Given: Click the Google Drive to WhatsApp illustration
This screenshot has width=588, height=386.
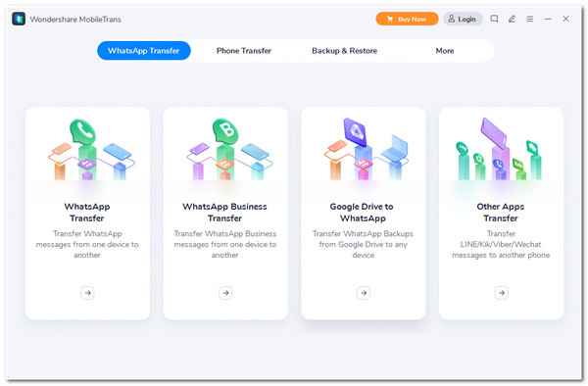Looking at the screenshot, I should (366, 149).
